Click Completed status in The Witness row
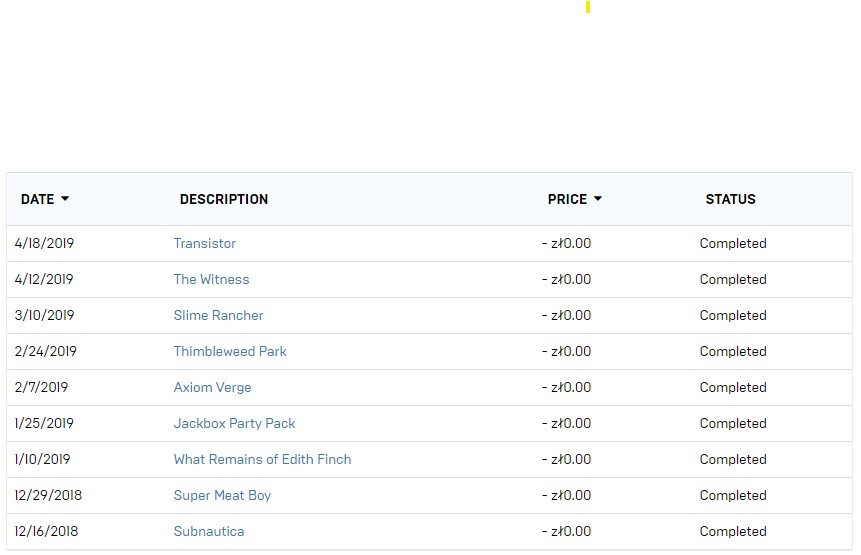 [x=733, y=279]
